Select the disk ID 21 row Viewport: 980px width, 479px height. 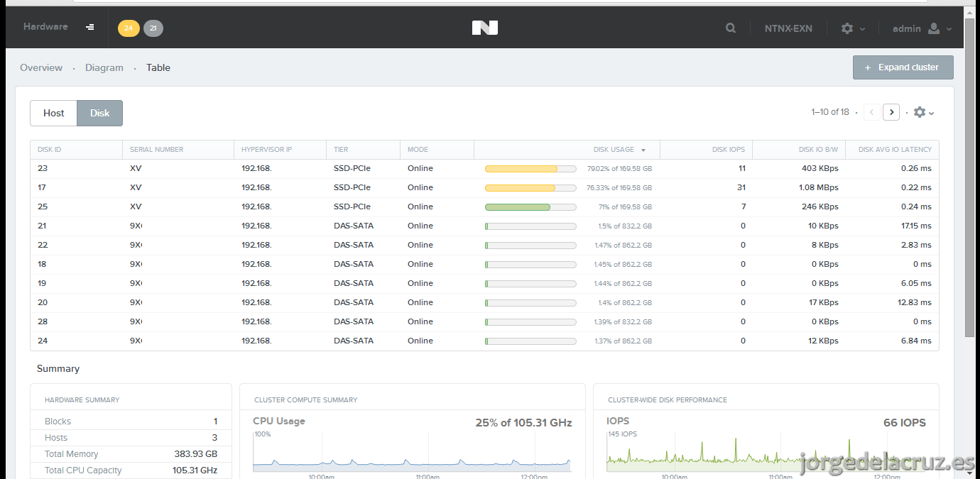point(484,226)
